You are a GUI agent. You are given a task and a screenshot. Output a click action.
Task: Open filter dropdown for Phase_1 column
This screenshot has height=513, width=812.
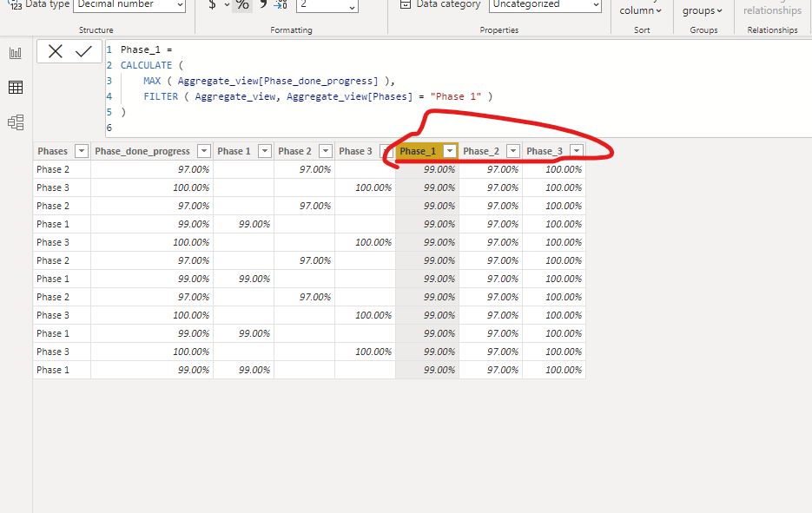450,151
